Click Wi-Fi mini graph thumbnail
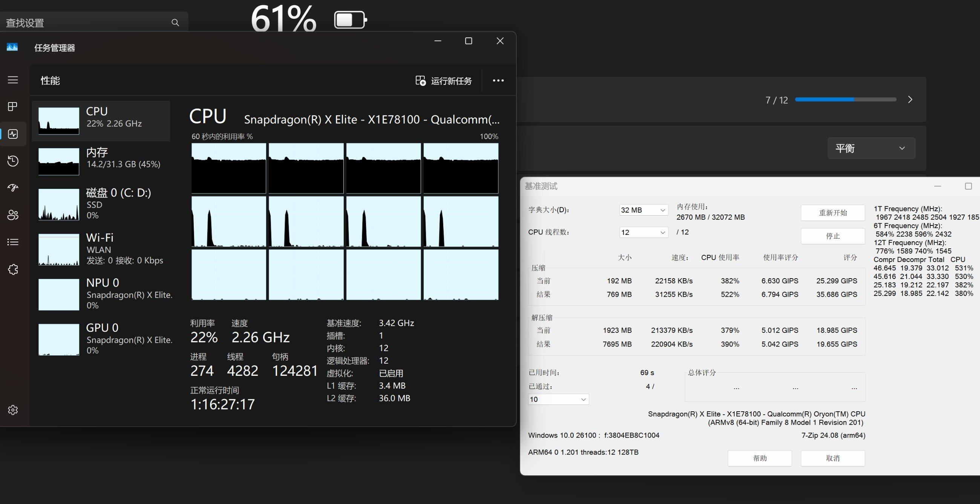This screenshot has height=504, width=980. pyautogui.click(x=58, y=250)
